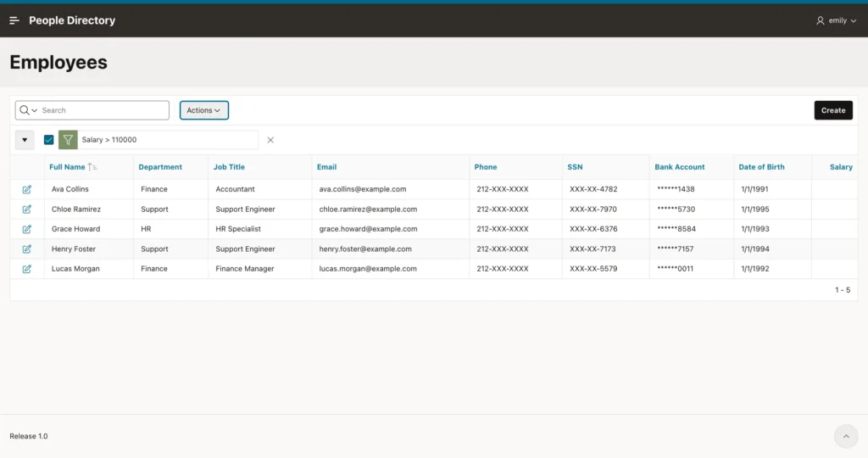868x458 pixels.
Task: Click SSN XXX-XX-7970
Action: 593,209
